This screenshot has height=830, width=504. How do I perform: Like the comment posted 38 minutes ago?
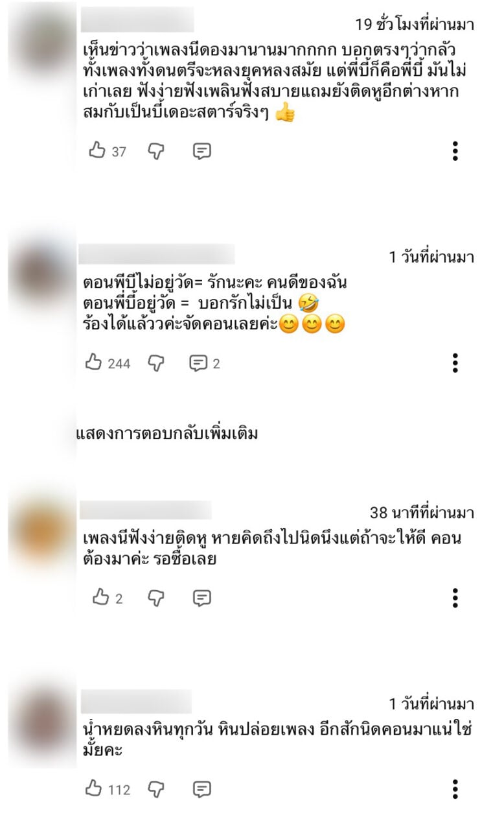(100, 598)
